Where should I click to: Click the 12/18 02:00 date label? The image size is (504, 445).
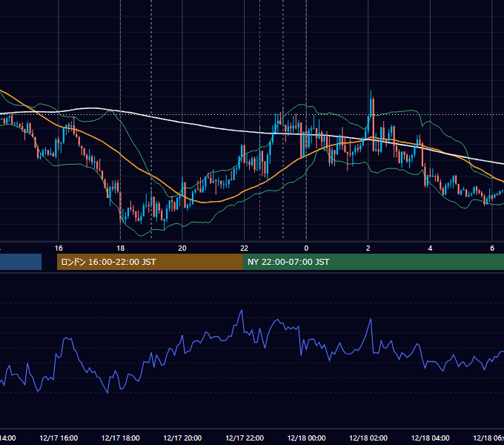[368, 438]
